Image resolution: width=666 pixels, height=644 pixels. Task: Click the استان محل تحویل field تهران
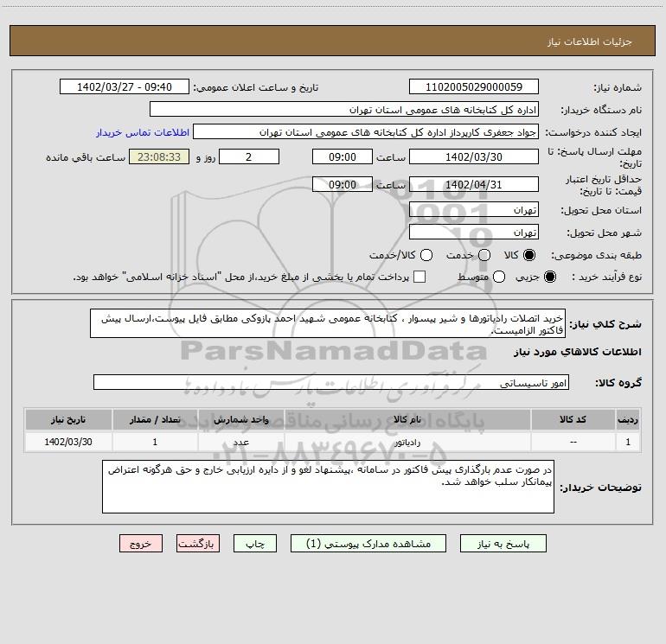474,209
